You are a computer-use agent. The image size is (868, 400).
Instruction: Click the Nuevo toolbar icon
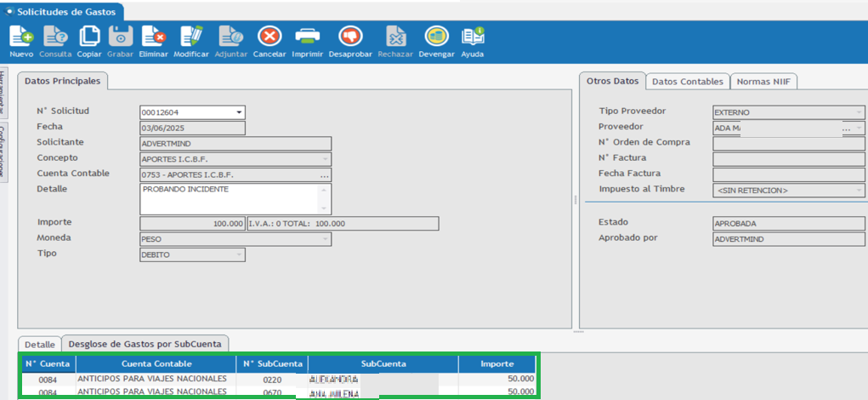point(21,37)
